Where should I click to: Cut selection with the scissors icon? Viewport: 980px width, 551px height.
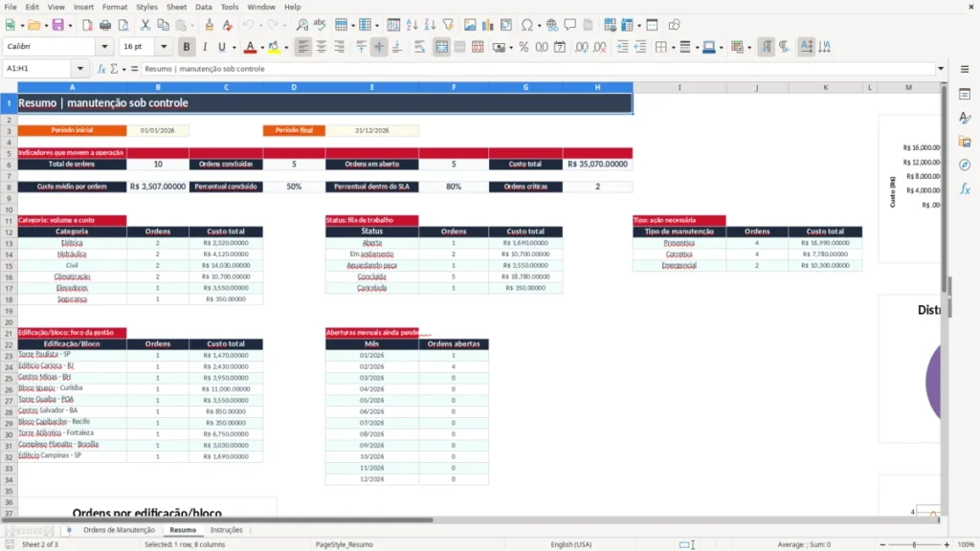(x=145, y=25)
